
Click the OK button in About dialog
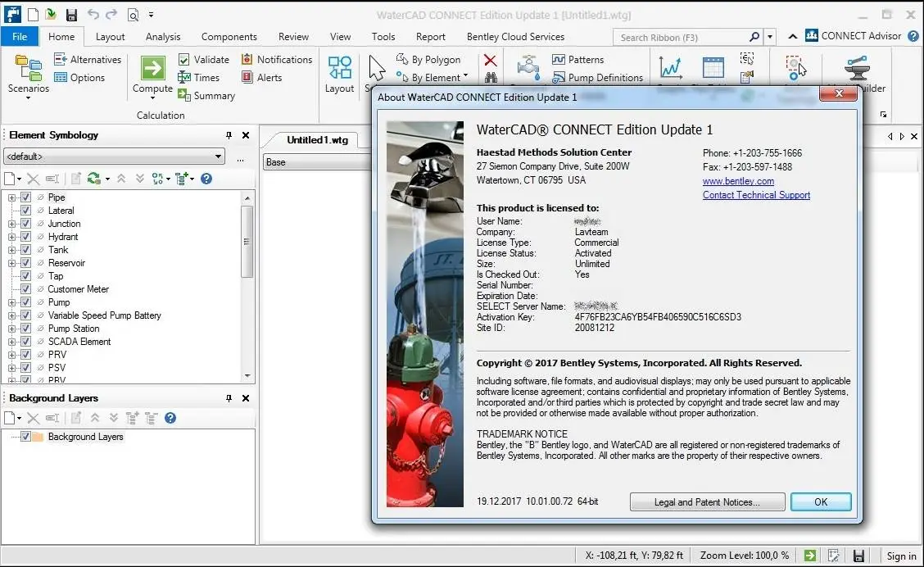821,502
